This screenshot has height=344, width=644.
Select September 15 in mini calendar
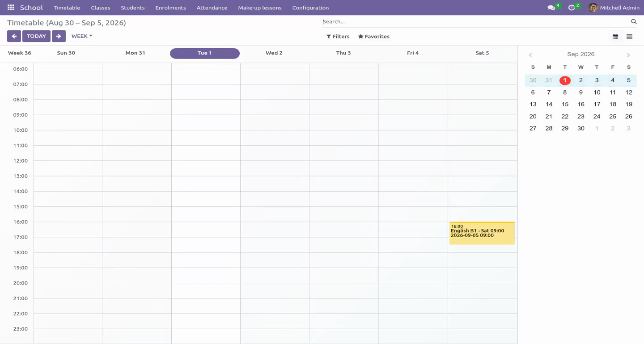click(x=565, y=104)
